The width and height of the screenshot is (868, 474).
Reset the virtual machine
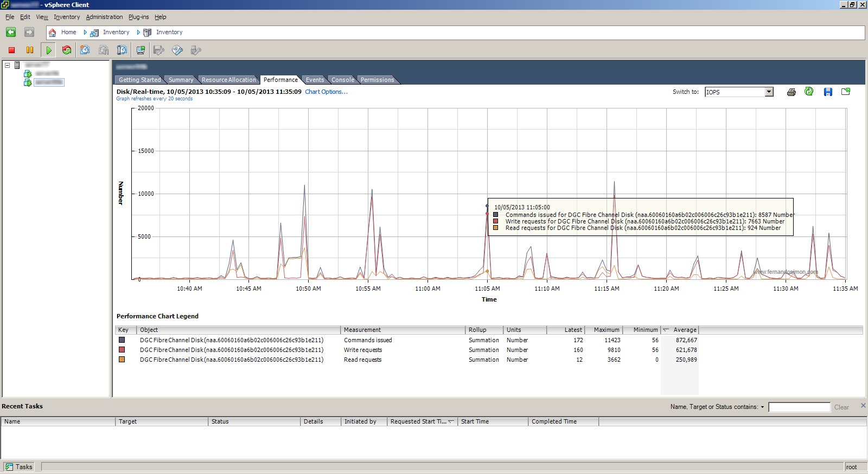point(67,50)
